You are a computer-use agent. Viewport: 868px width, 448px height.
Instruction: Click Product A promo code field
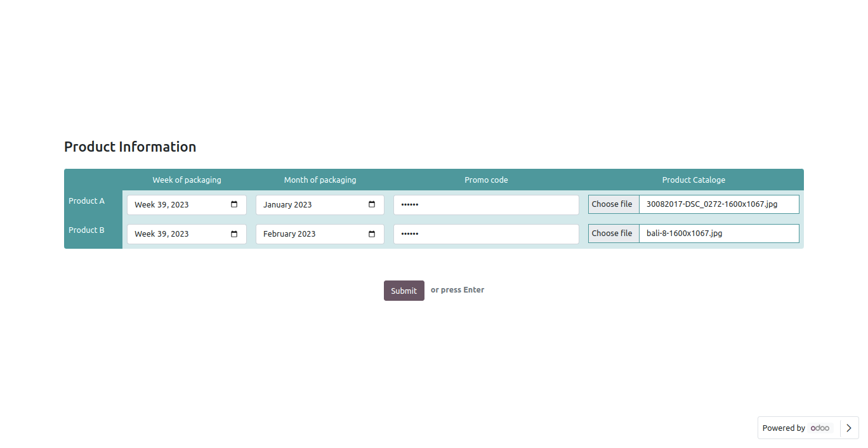[x=486, y=205]
